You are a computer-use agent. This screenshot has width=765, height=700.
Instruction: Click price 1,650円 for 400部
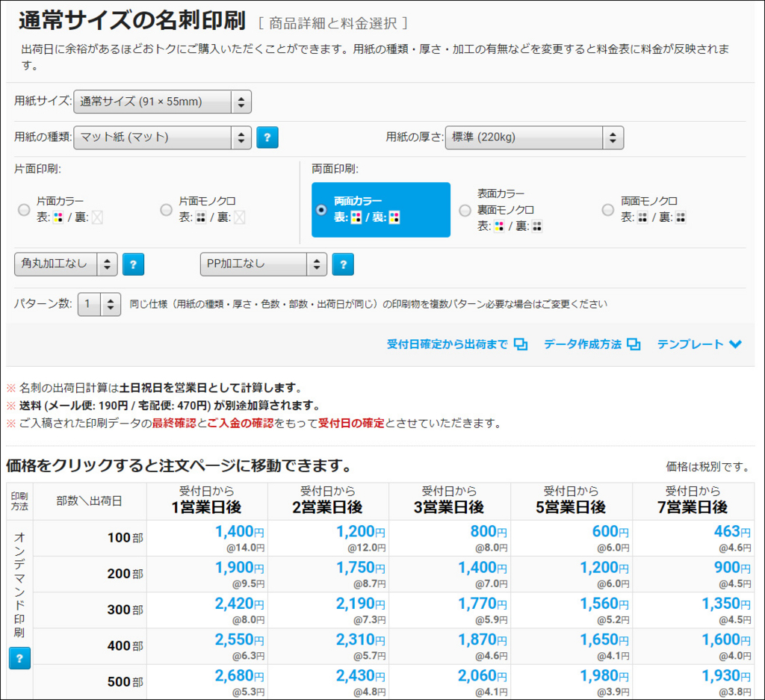click(604, 640)
